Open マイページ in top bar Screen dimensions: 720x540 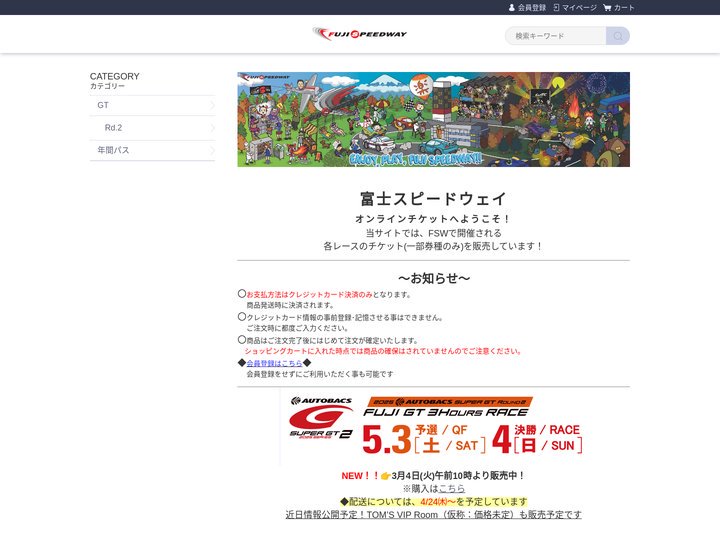point(575,7)
